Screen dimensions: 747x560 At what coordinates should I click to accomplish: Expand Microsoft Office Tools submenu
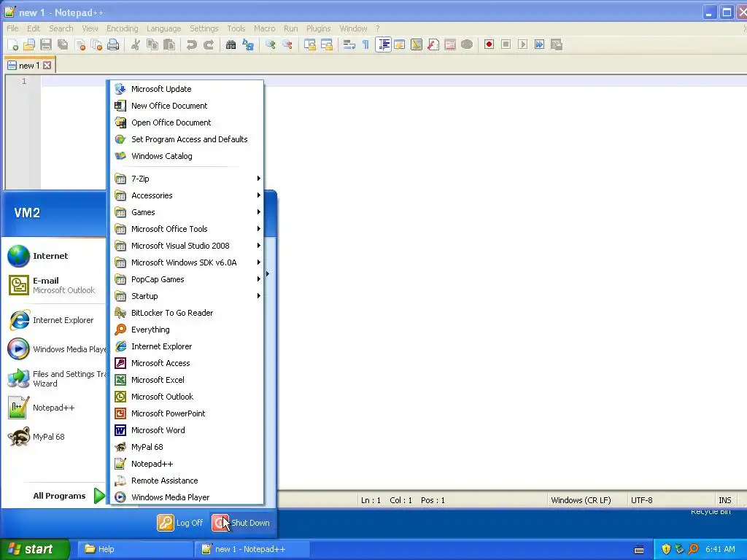click(x=187, y=229)
